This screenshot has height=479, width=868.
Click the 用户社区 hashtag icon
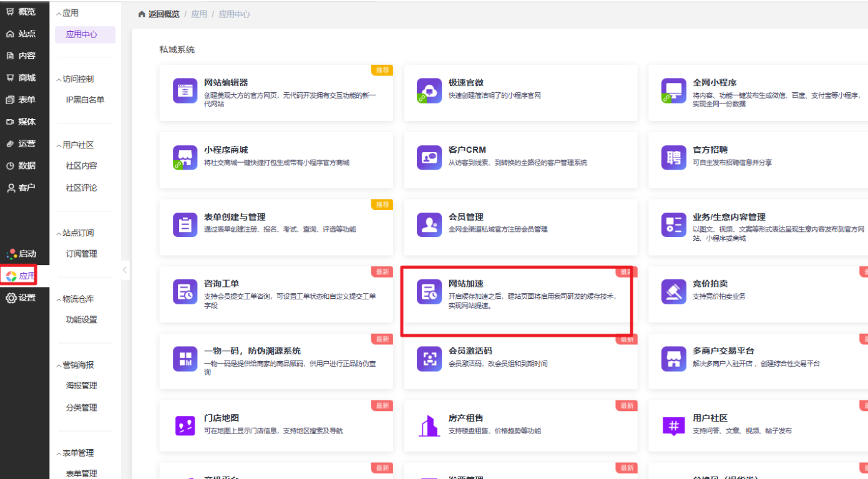click(673, 426)
